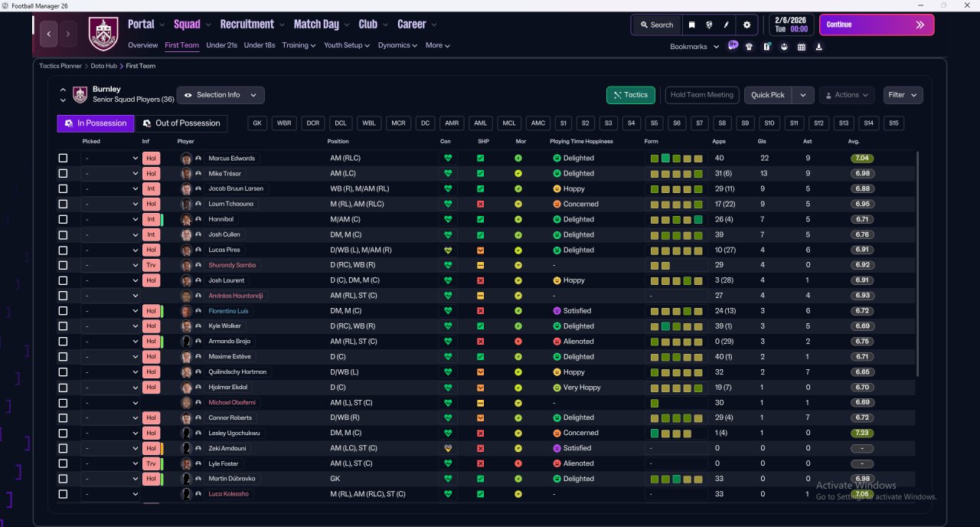Open the calendar grid shortcut icon
Viewport: 980px width, 527px height.
(802, 47)
